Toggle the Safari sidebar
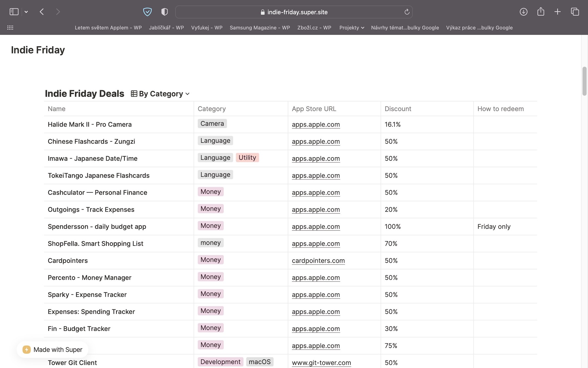 click(14, 12)
